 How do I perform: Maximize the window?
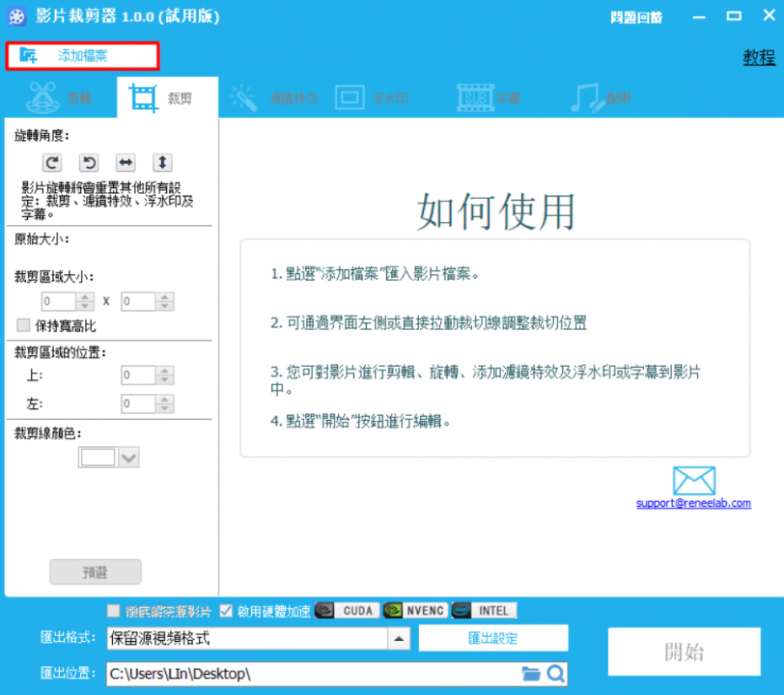click(734, 16)
